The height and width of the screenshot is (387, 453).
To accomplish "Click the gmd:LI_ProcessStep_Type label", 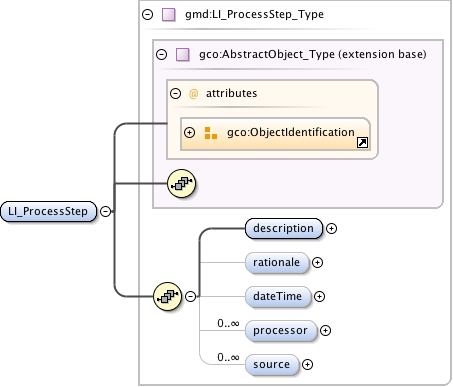I will (254, 15).
